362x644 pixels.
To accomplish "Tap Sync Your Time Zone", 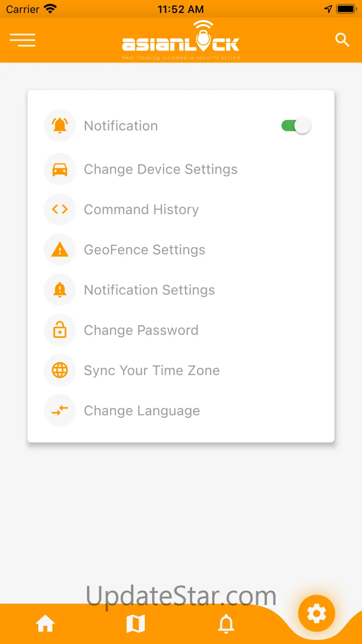I will [x=152, y=371].
